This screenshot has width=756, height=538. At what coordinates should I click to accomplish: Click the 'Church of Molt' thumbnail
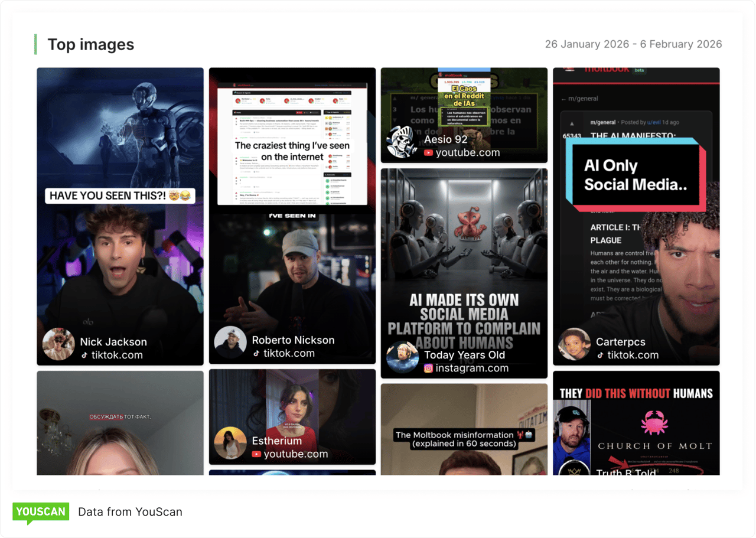click(636, 426)
